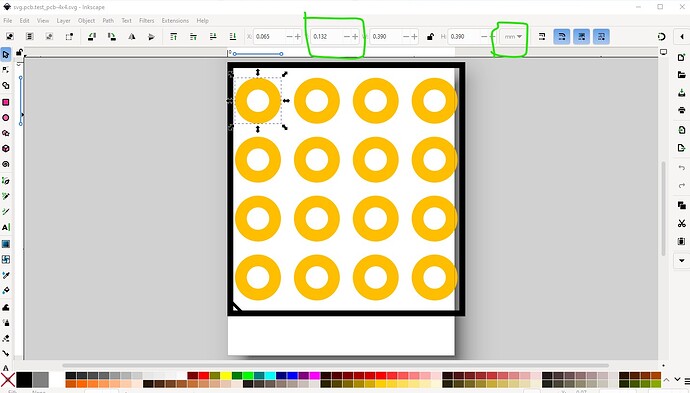Select the Paint Bucket tool
Viewport: 690px width, 393px height.
click(6, 290)
